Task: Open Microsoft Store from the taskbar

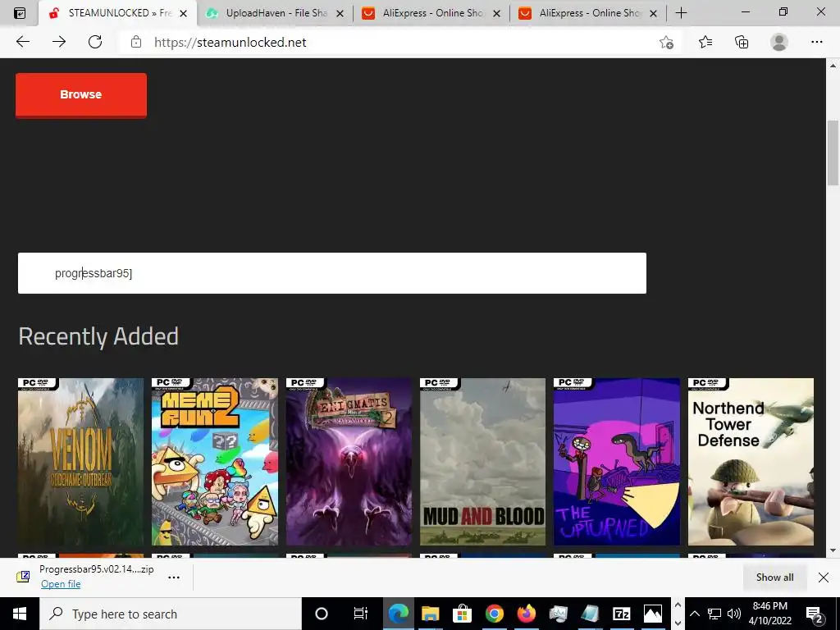Action: coord(462,614)
